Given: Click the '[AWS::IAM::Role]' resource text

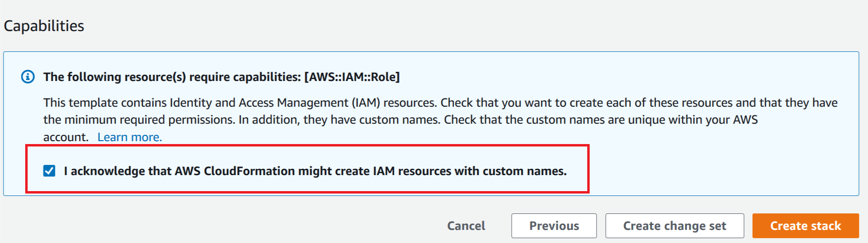Looking at the screenshot, I should [352, 77].
